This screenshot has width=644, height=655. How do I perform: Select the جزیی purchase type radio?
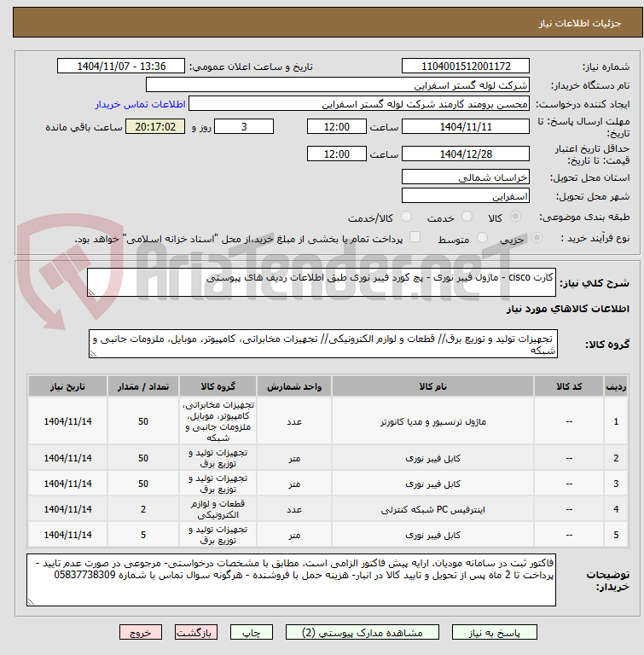[537, 238]
